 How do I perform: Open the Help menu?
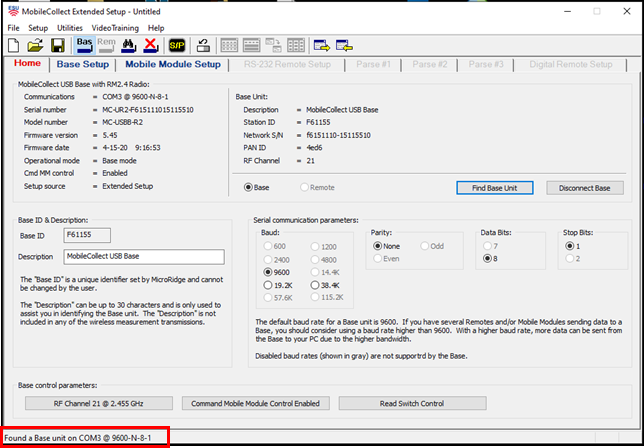coord(156,28)
